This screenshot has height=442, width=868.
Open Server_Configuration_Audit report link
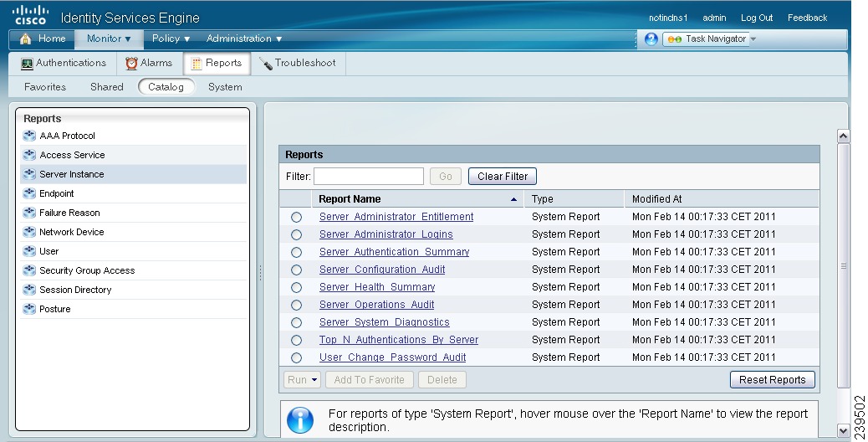point(382,270)
